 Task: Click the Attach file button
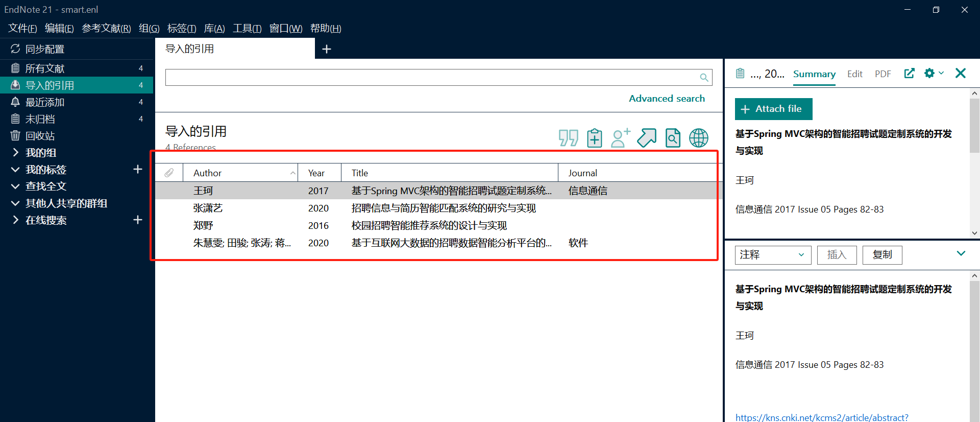coord(773,109)
